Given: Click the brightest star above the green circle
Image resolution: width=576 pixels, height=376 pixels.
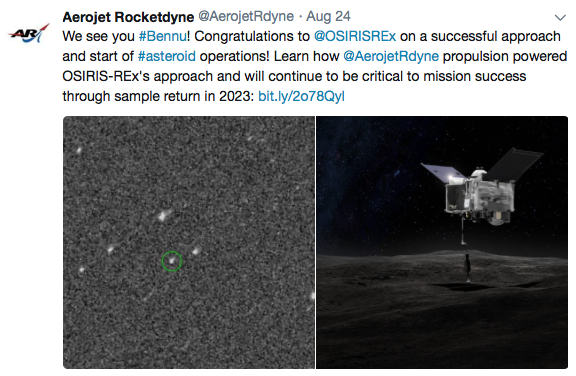Looking at the screenshot, I should tap(163, 215).
